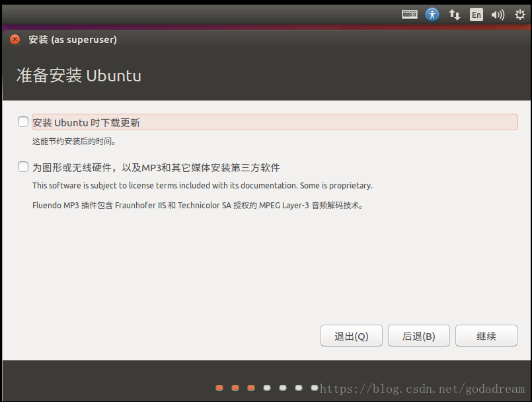Click the 退出(Q) quit button
The height and width of the screenshot is (402, 532).
[x=351, y=335]
